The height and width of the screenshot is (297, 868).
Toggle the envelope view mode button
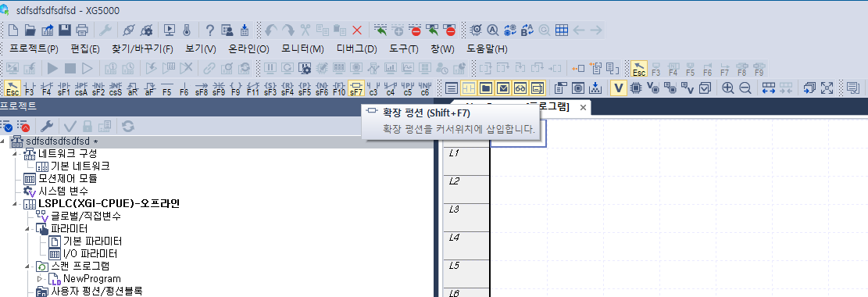(503, 88)
